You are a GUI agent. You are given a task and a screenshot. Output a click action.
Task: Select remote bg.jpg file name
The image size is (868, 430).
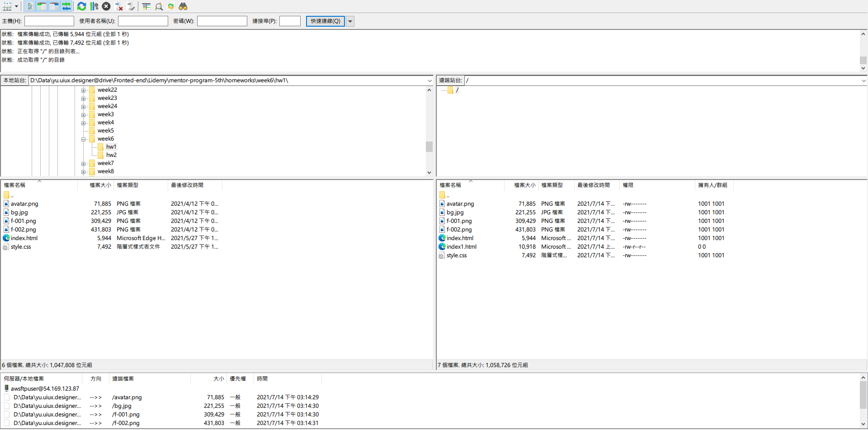pos(455,213)
